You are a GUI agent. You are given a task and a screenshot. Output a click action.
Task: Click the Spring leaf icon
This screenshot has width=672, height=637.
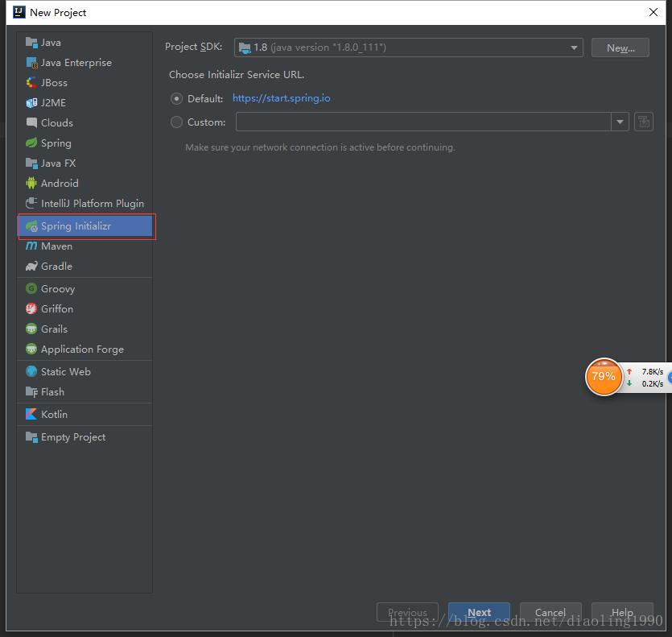coord(31,143)
